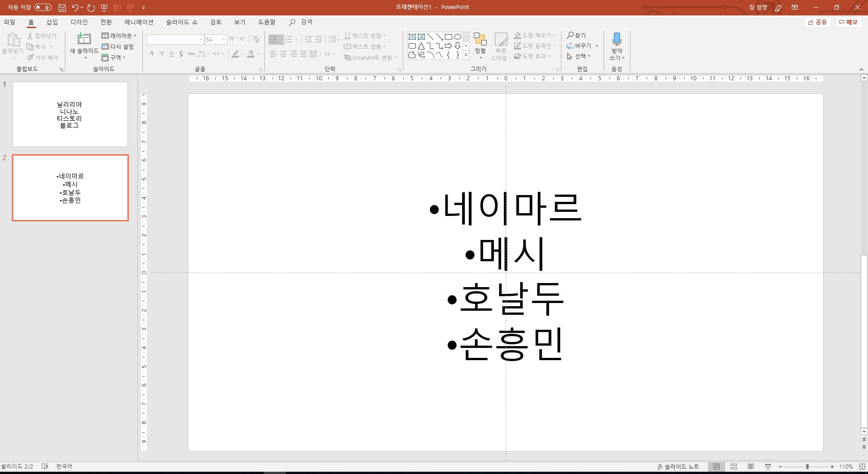This screenshot has width=868, height=474.
Task: Switch to the 전환 (Transitions) tab
Action: (x=106, y=22)
